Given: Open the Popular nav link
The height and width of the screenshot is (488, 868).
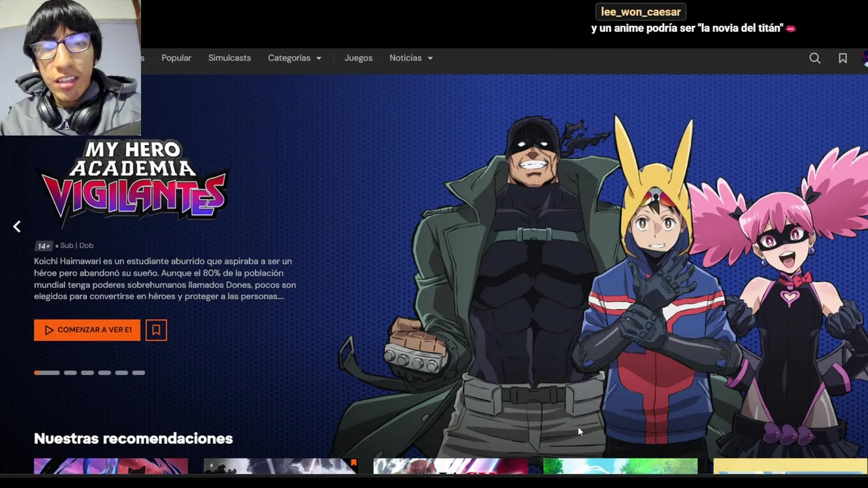Looking at the screenshot, I should click(176, 58).
